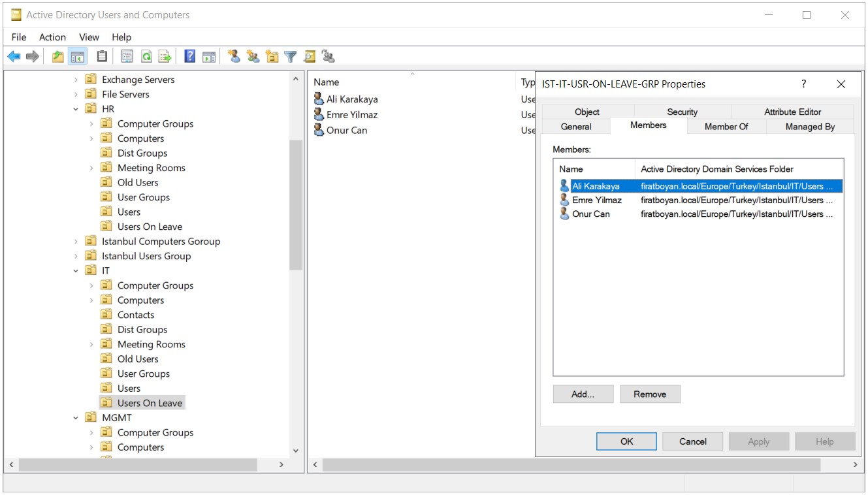Select Dist Groups under IT
Viewport: 868px width, 495px height.
click(x=135, y=330)
